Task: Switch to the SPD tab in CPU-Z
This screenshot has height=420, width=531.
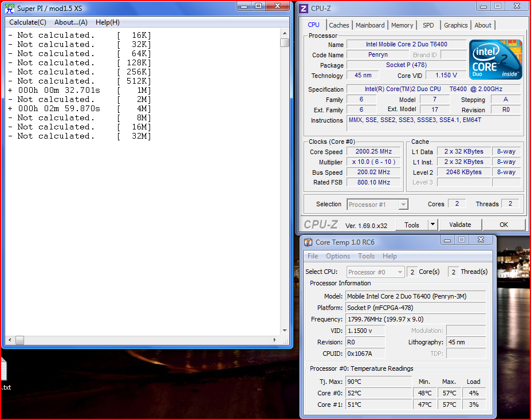Action: click(428, 25)
